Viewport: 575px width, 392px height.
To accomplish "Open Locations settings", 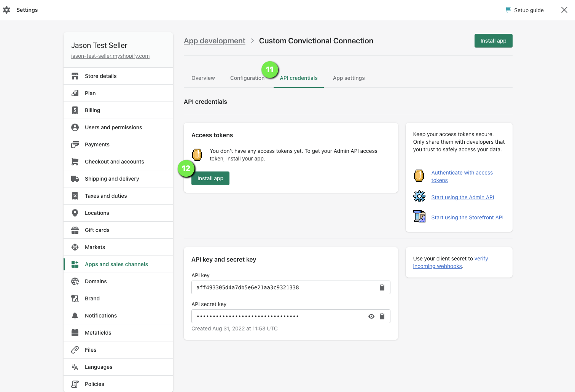I will [118, 213].
